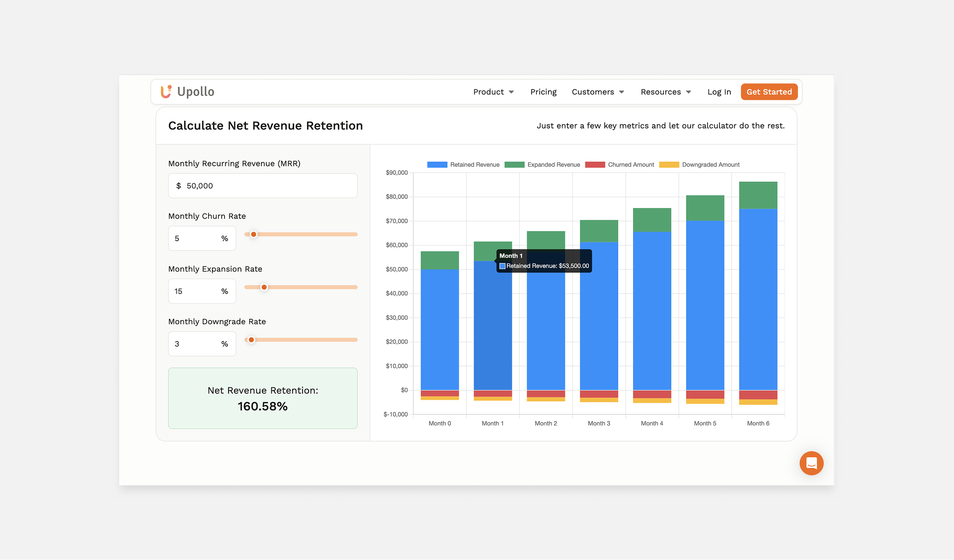Click the Net Revenue Retention result box
954x560 pixels.
coord(262,398)
